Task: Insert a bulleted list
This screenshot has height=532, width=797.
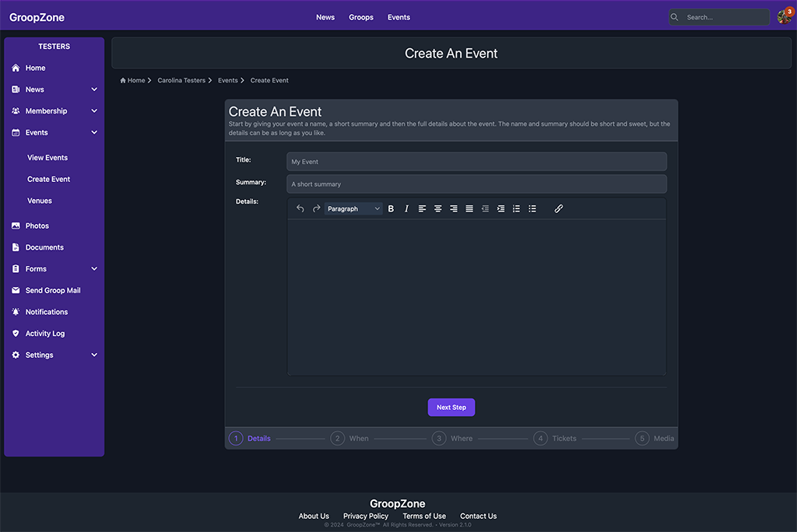Action: 532,209
